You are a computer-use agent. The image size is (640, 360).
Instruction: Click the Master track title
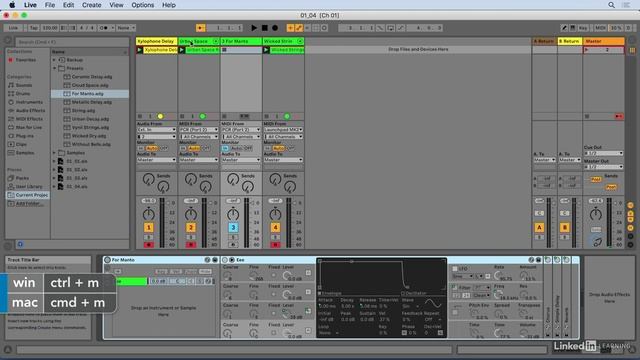tap(603, 41)
